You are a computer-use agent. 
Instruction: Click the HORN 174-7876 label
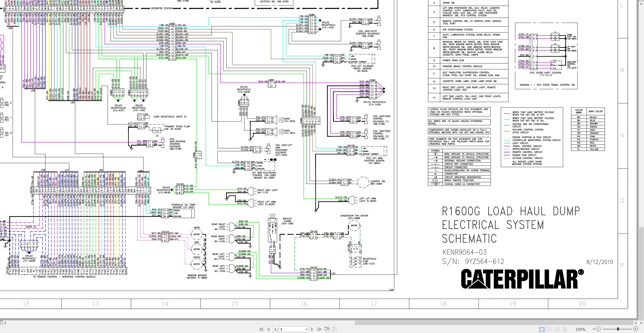click(289, 120)
